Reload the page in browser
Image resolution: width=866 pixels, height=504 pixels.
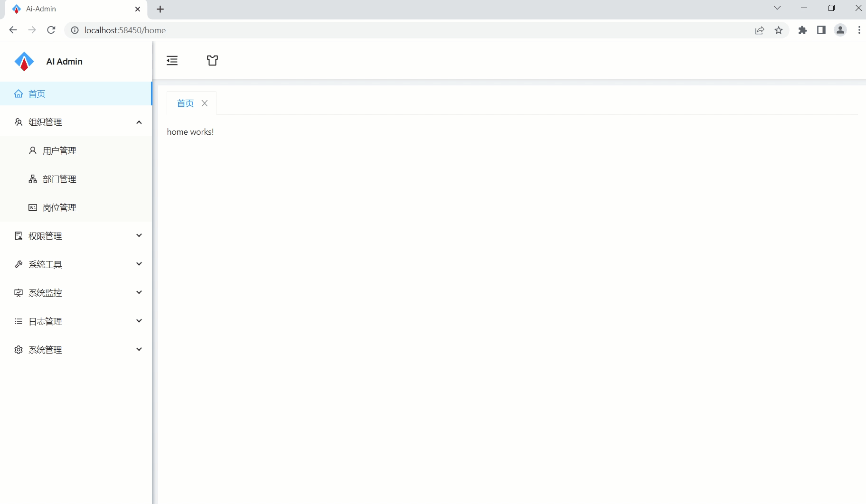[x=51, y=30]
